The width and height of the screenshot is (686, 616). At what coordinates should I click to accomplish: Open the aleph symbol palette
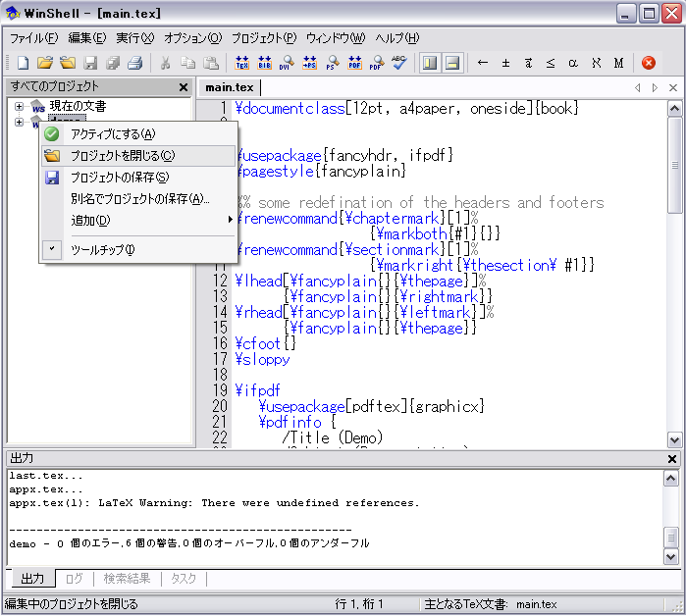[x=596, y=63]
